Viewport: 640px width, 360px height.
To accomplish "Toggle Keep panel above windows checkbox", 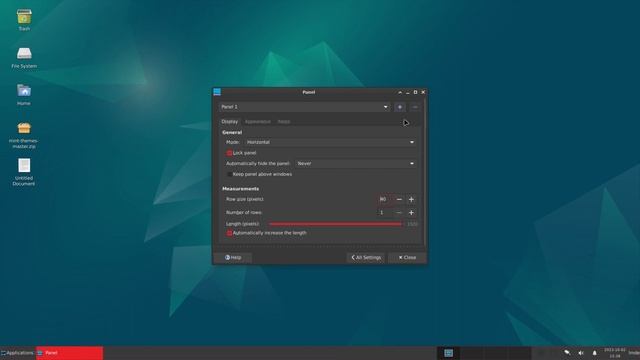I will [229, 174].
